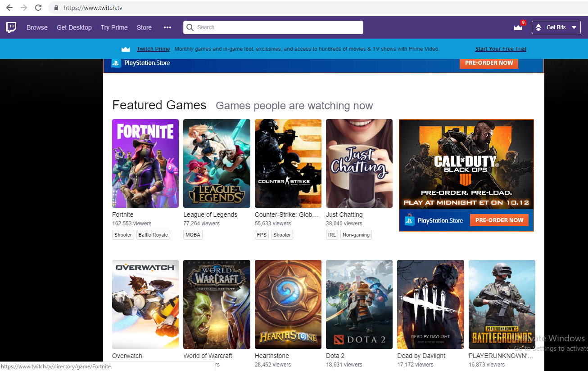Screen dimensions: 588x371
Task: Select the Battle Royale tag
Action: click(153, 235)
